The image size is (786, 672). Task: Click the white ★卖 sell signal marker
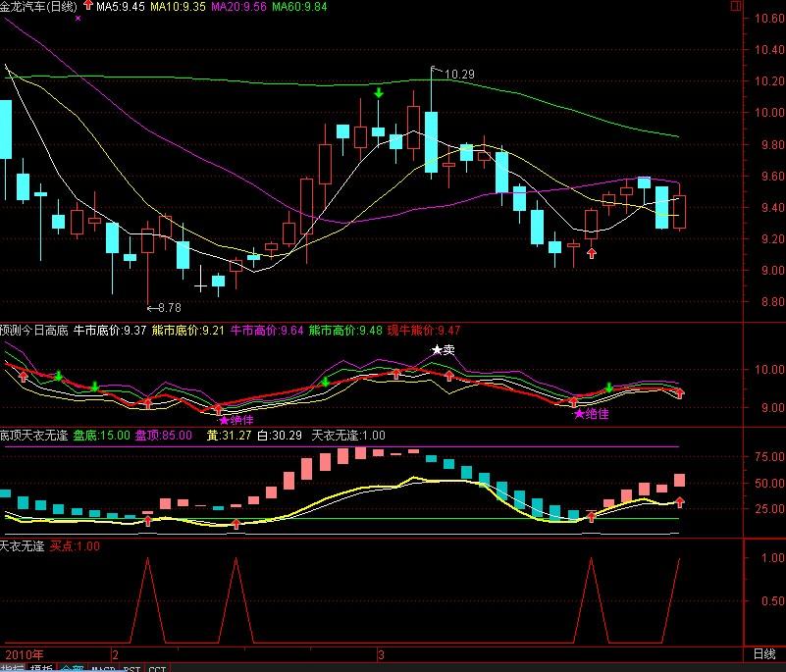(x=444, y=349)
